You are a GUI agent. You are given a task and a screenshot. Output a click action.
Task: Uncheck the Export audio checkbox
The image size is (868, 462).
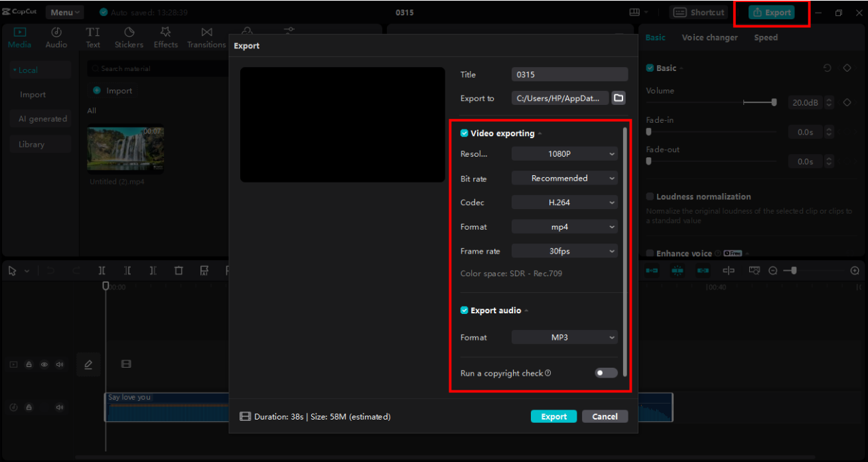click(x=465, y=311)
